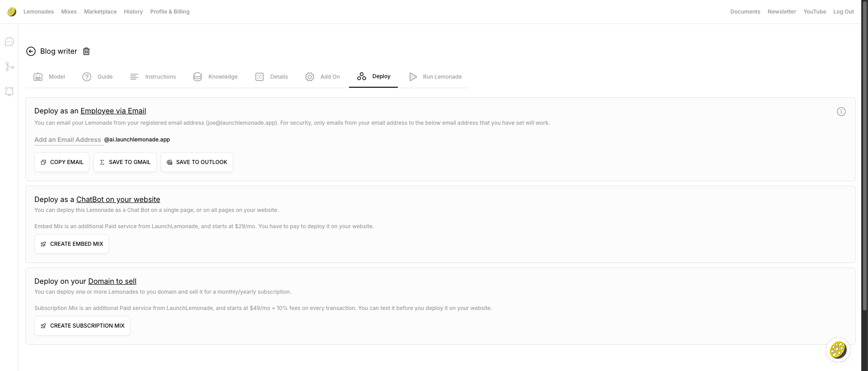Viewport: 868px width, 371px height.
Task: Click the page vertical scrollbar
Action: pyautogui.click(x=864, y=155)
